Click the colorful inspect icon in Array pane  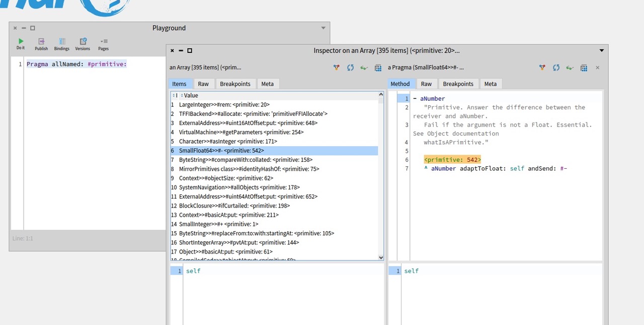pyautogui.click(x=337, y=68)
